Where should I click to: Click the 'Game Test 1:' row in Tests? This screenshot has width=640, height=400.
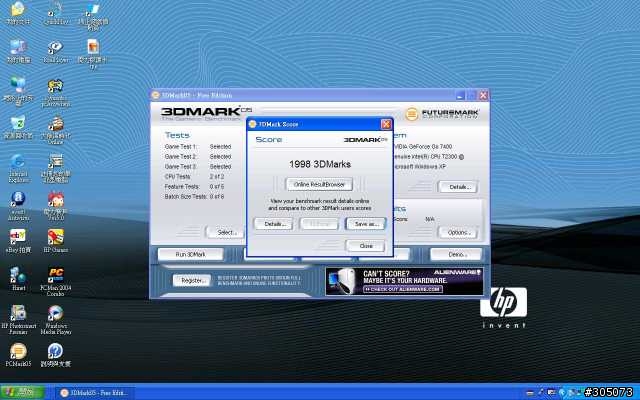tap(198, 147)
